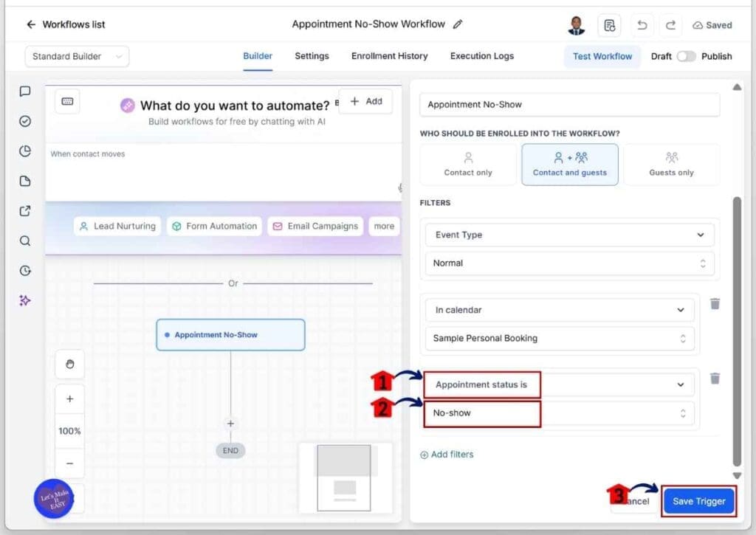Edit trigger name Appointment No-Show field

pos(569,105)
